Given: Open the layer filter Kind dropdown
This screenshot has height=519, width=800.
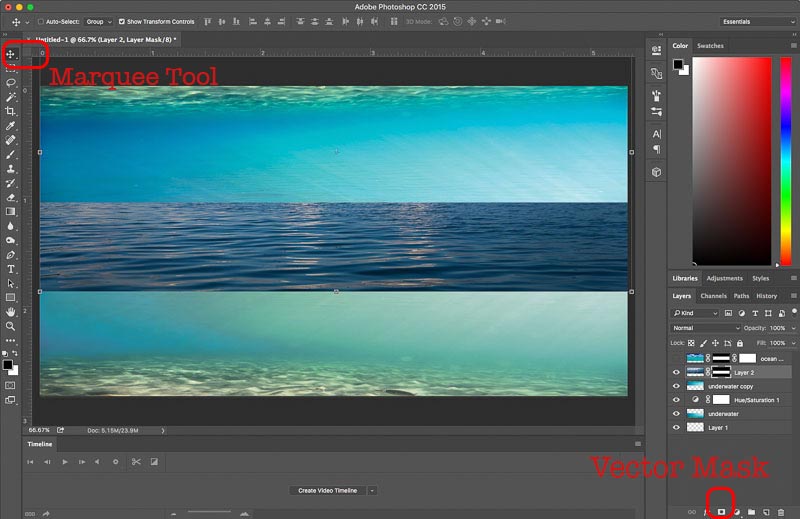Looking at the screenshot, I should tap(695, 313).
